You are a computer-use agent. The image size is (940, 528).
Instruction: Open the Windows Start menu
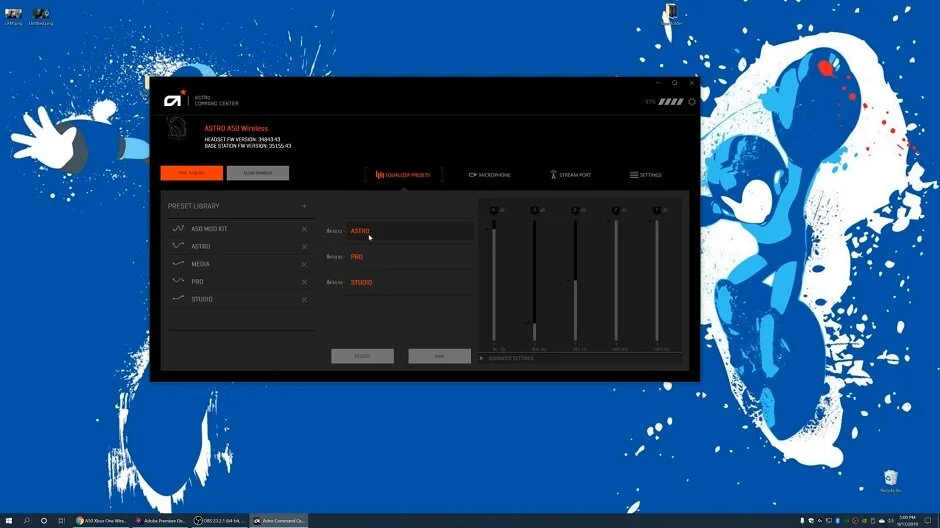9,521
